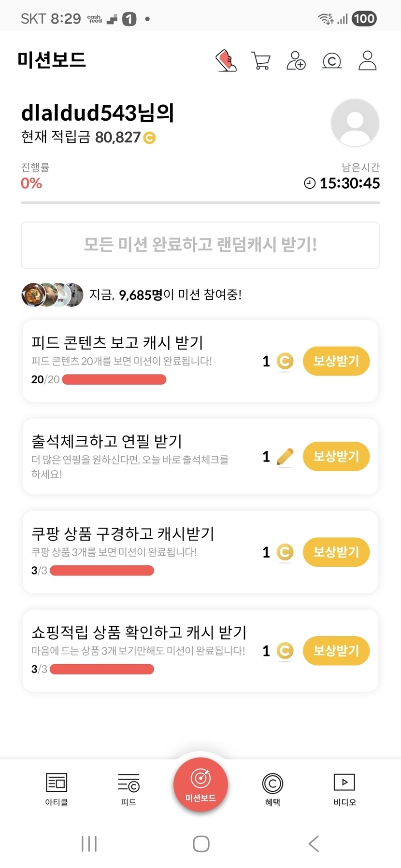Image resolution: width=401 pixels, height=868 pixels.
Task: Open the cash coin icon in header
Action: tap(331, 61)
